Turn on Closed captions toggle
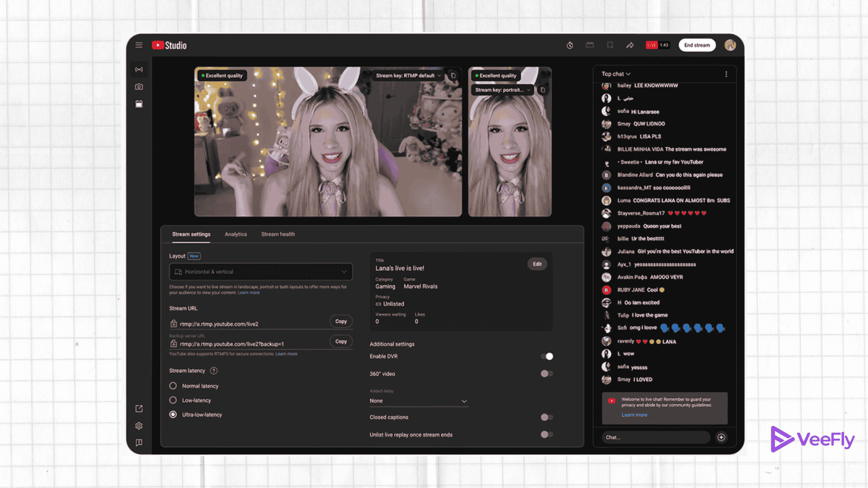Viewport: 868px width, 488px height. click(547, 417)
